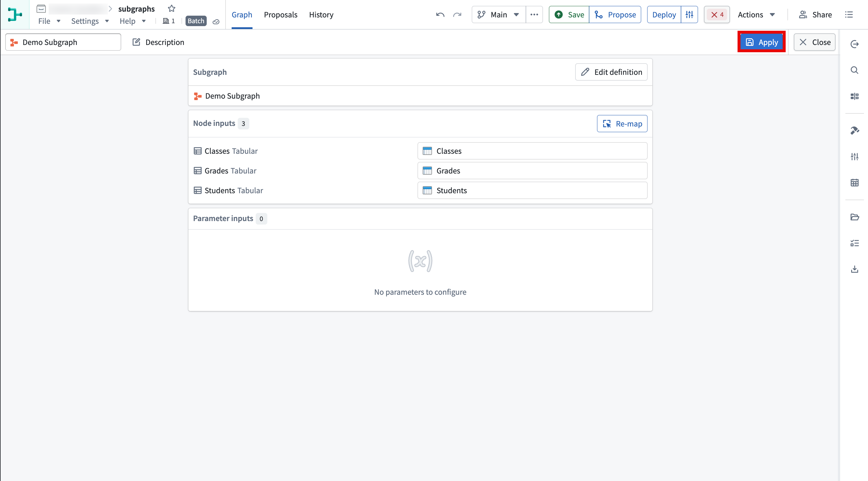Screen dimensions: 868x481
Task: Click Edit definition for the subgraph
Action: tap(611, 72)
